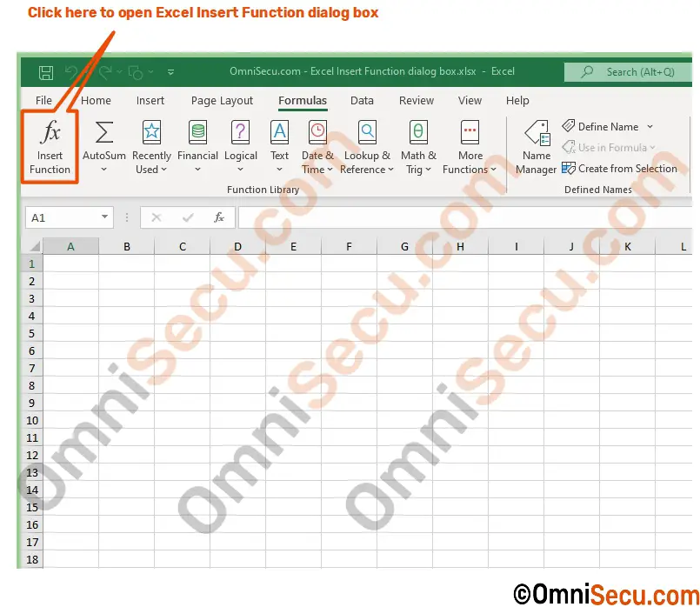Open More Functions menu
700x607 pixels.
point(470,147)
